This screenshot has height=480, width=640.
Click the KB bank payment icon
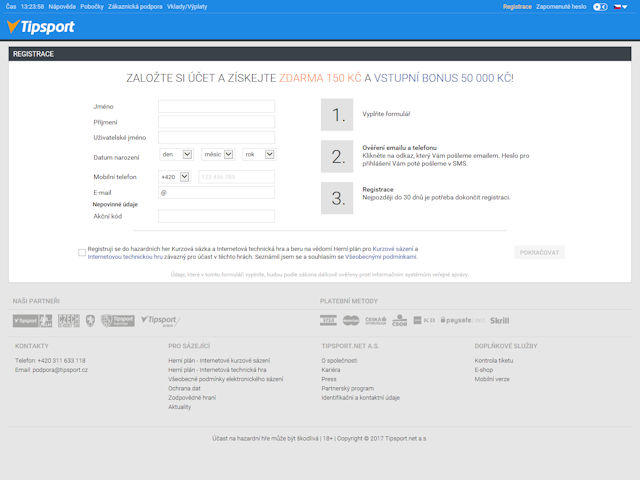424,320
